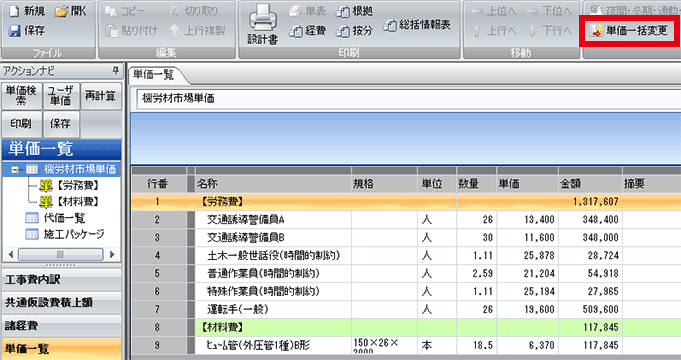Viewport: 681px width, 360px height.
Task: Open a file with 開く icon
Action: pos(62,11)
